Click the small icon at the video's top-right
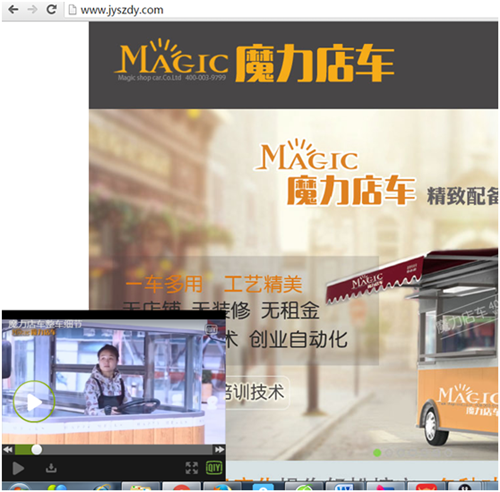 (x=211, y=330)
